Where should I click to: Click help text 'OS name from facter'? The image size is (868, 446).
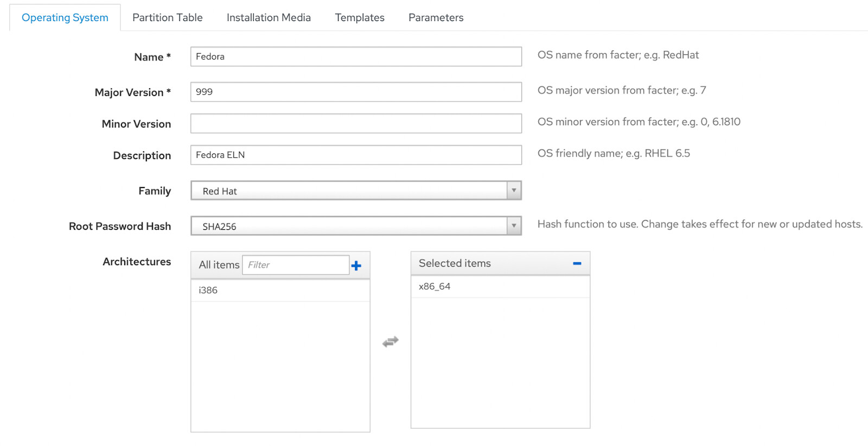click(618, 55)
